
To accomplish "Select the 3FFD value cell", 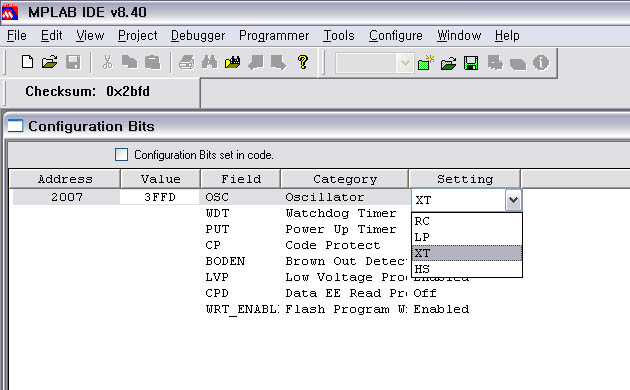I will [160, 197].
